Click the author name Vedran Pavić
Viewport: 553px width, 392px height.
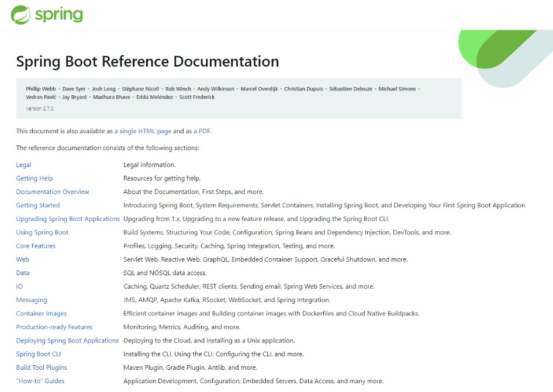[x=41, y=97]
